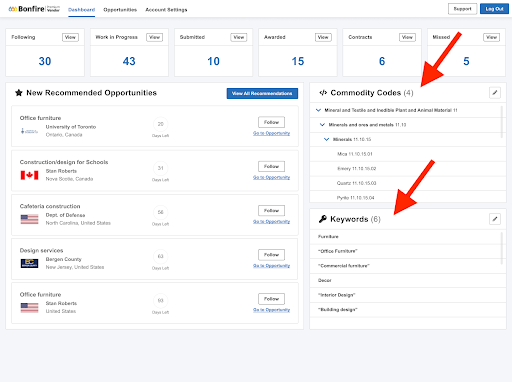Go to Design services opportunity
Image resolution: width=512 pixels, height=382 pixels.
[x=271, y=266]
